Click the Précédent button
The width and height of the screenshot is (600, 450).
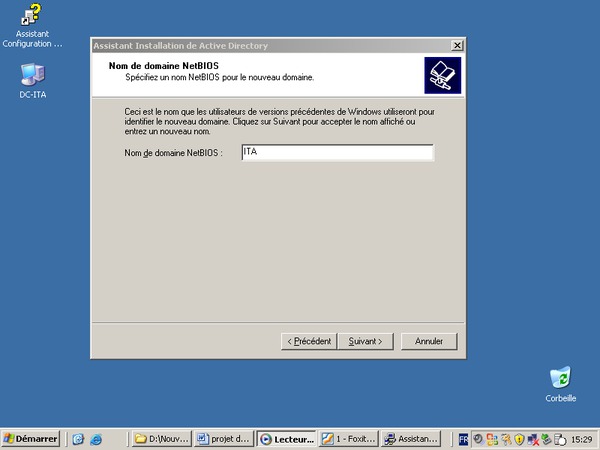click(x=309, y=341)
